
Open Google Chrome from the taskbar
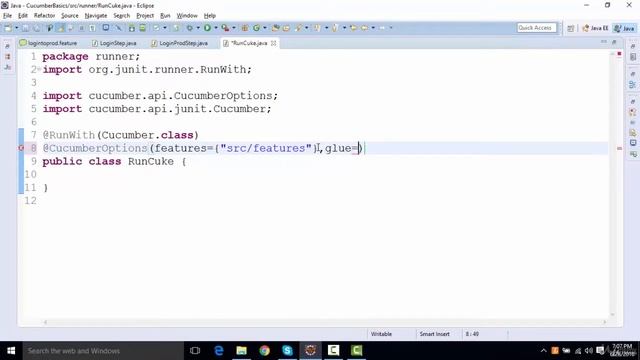pyautogui.click(x=264, y=351)
